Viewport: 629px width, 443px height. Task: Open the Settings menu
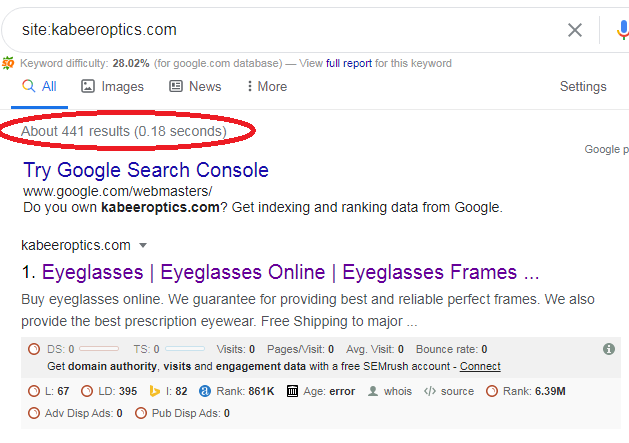tap(583, 87)
